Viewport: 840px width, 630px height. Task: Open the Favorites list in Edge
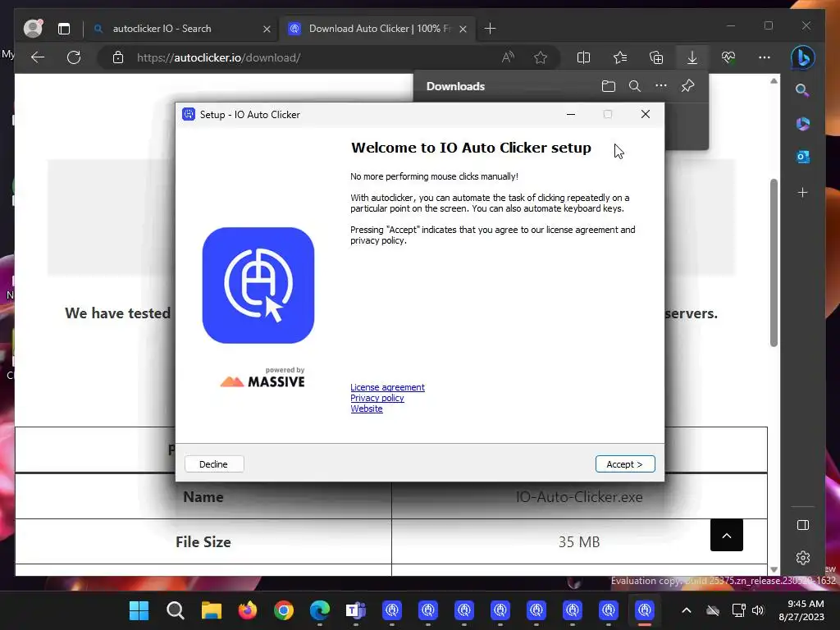pos(620,57)
